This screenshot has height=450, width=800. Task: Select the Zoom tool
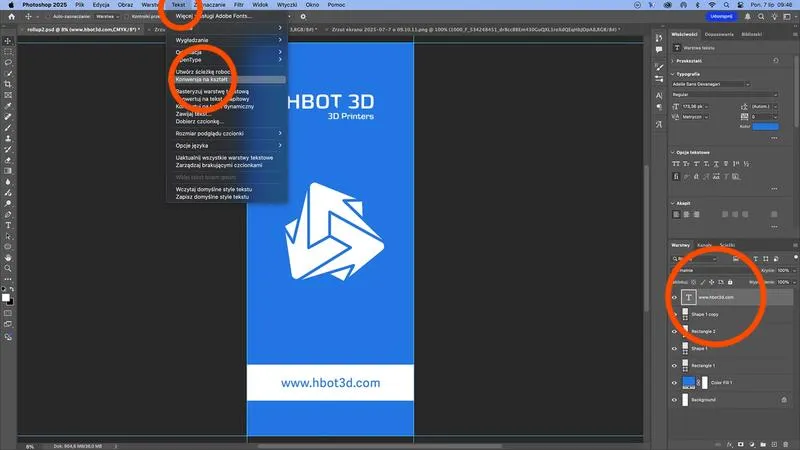coord(8,268)
